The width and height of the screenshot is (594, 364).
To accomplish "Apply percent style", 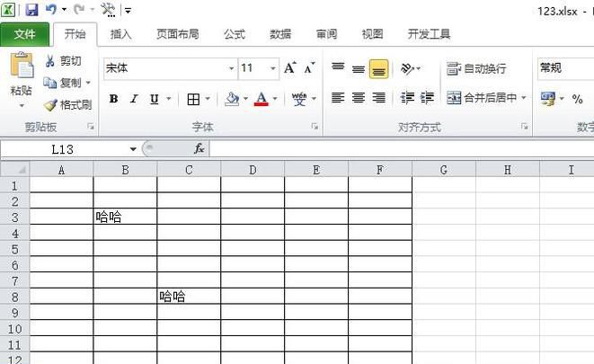I will (x=577, y=99).
